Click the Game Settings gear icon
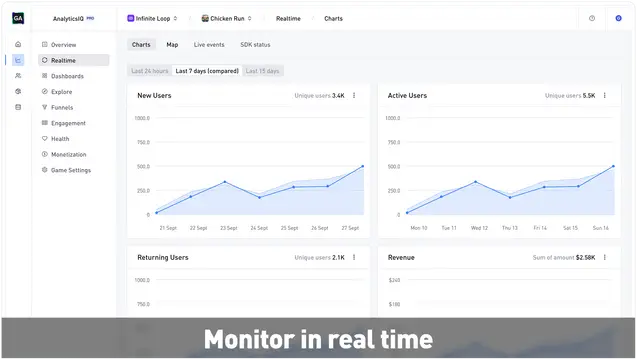637x360 pixels. (x=45, y=170)
